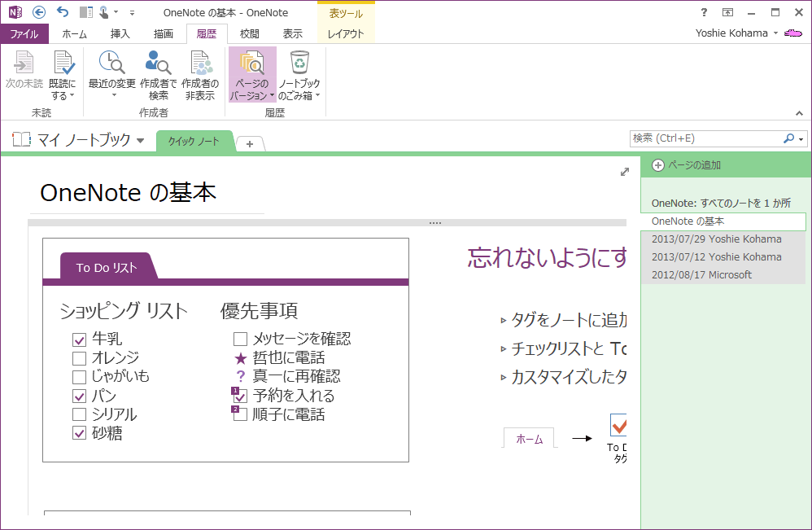This screenshot has width=812, height=530.
Task: Open the レイアウト table tools tab
Action: click(346, 33)
